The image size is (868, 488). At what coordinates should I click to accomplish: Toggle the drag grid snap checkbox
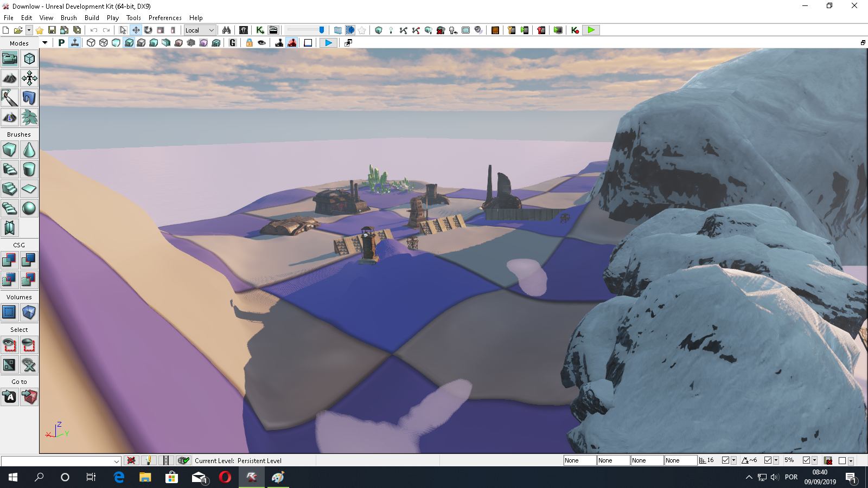pyautogui.click(x=725, y=460)
